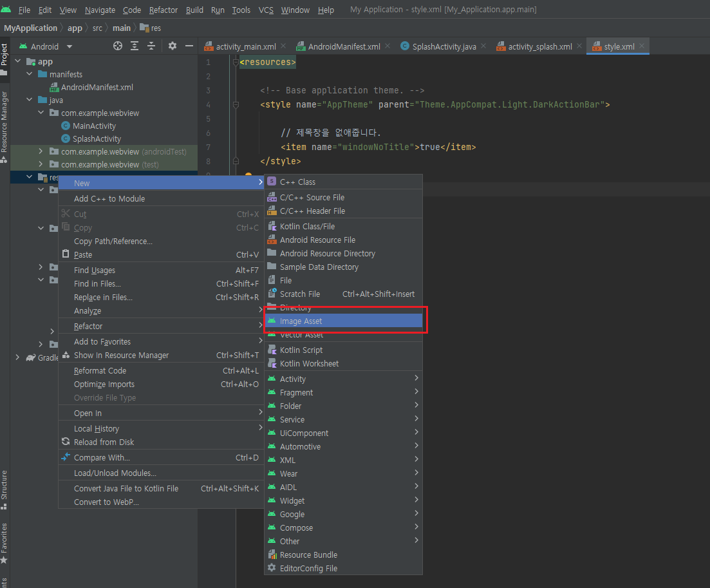Image resolution: width=710 pixels, height=588 pixels.
Task: Select Resource Bundle entry
Action: 343,555
